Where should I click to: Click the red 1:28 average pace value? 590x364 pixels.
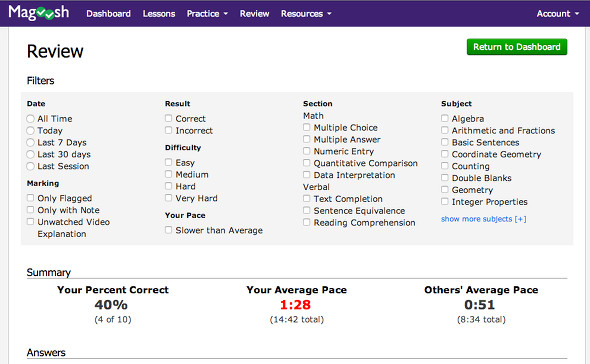pos(295,305)
